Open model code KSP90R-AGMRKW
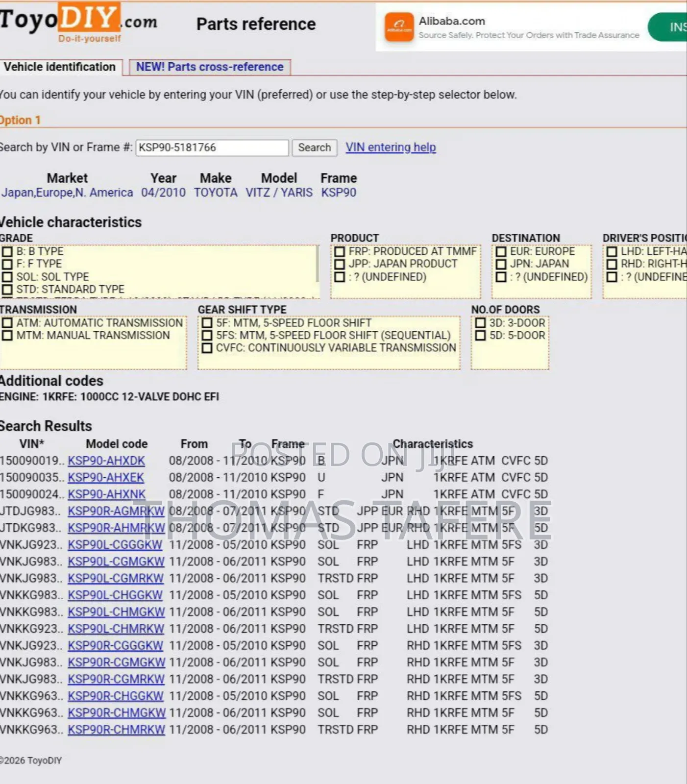687x784 pixels. coord(116,512)
